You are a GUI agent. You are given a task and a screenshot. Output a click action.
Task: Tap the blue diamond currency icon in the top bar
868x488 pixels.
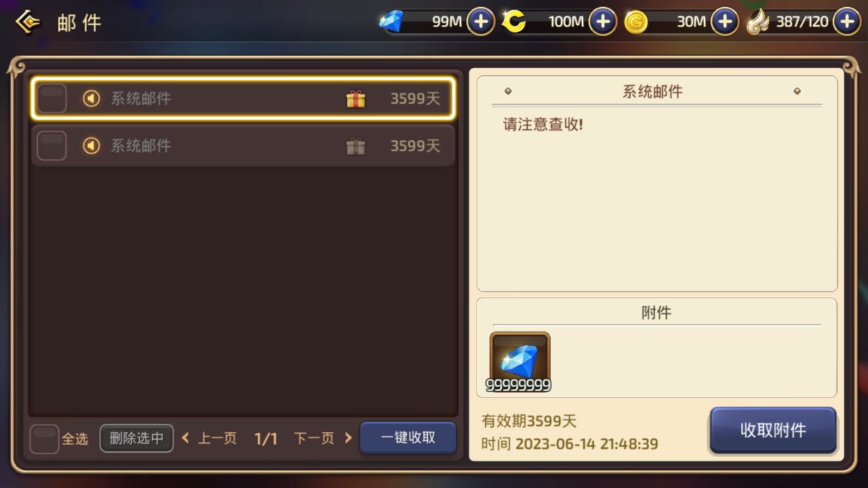pyautogui.click(x=391, y=22)
